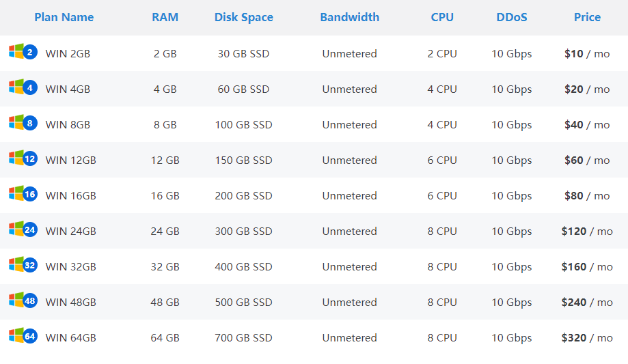Screen dimensions: 628x364
Task: Select the WIN 32GB plan name
Action: [x=70, y=267]
